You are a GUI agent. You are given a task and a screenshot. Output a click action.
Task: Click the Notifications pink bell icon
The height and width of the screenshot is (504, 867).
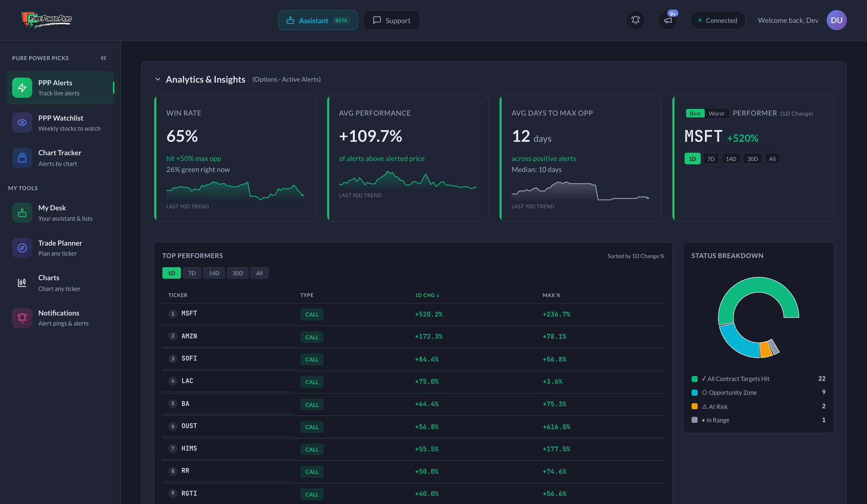click(x=22, y=318)
